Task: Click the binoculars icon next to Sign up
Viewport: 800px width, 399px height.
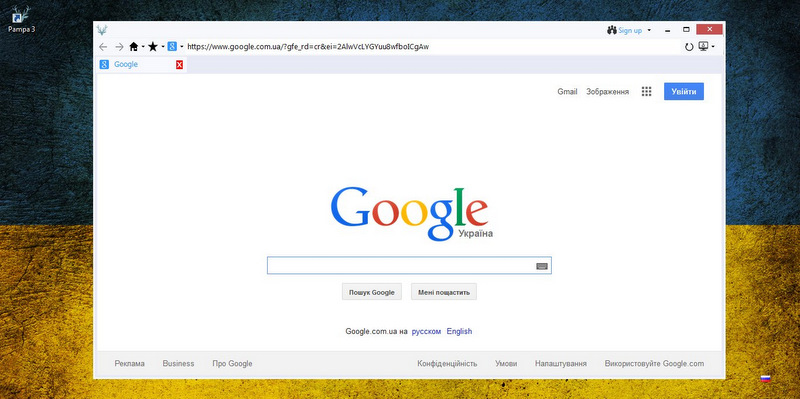Action: [x=612, y=30]
